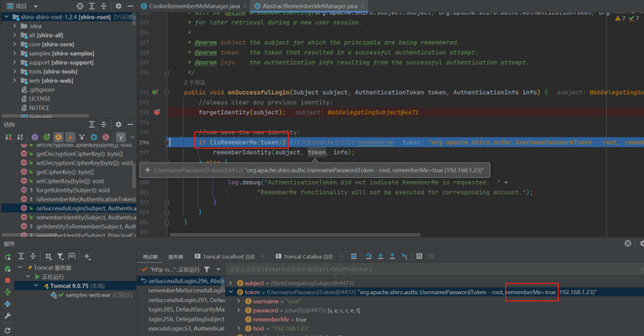Viewport: 644px width, 336px height.
Task: Expand all in Services tool window
Action: coord(21,257)
